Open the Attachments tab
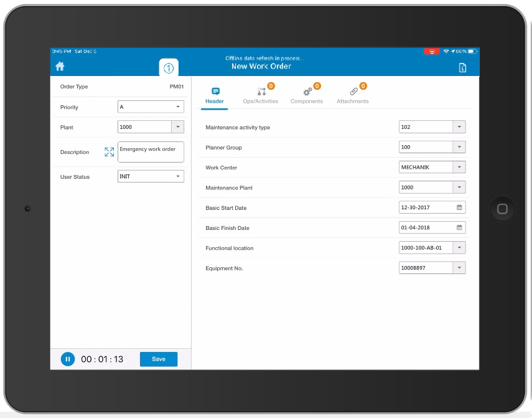 (x=353, y=95)
